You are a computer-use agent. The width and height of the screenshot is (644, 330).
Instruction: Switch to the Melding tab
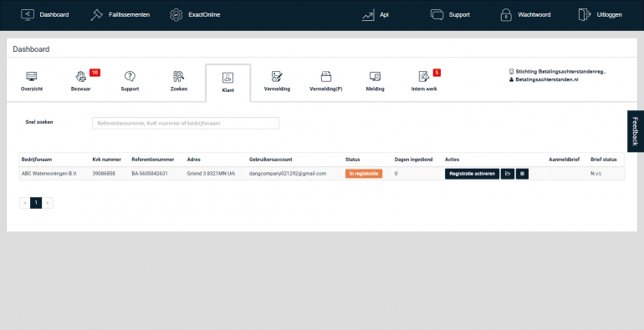coord(375,81)
